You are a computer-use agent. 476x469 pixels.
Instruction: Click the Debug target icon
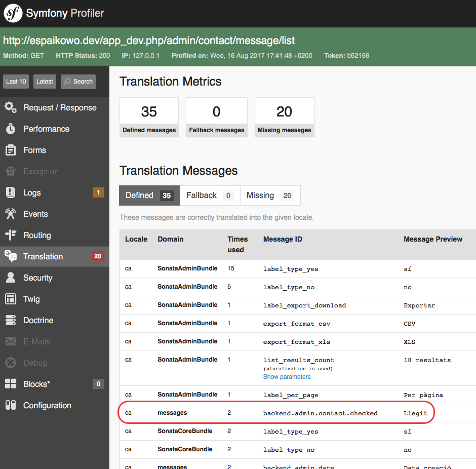click(x=11, y=363)
